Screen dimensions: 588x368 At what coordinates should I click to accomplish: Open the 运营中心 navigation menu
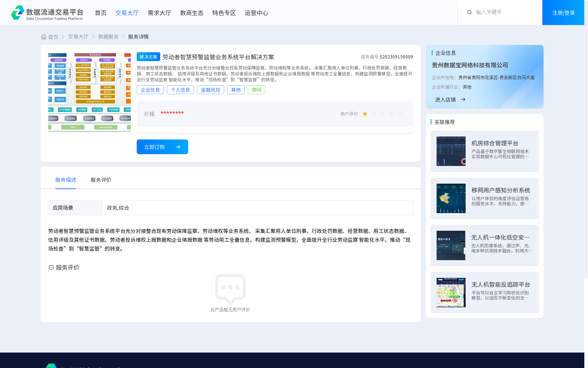(x=257, y=13)
